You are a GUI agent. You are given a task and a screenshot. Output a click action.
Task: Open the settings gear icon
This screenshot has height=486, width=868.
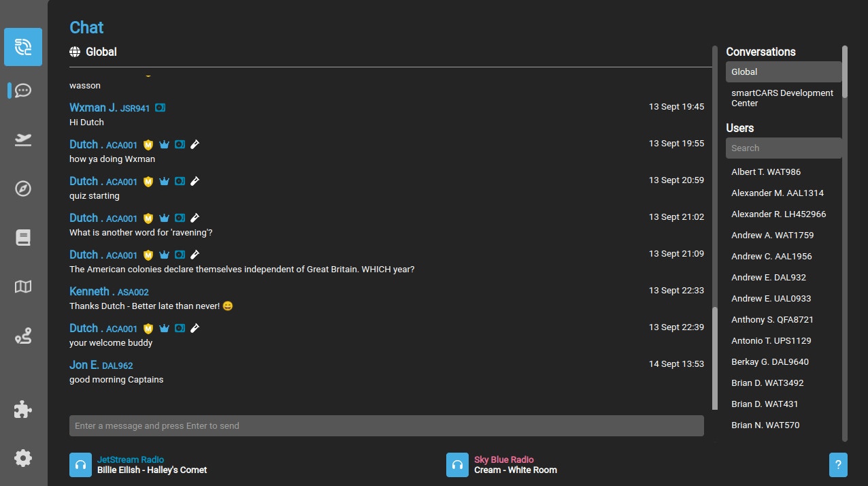coord(23,458)
